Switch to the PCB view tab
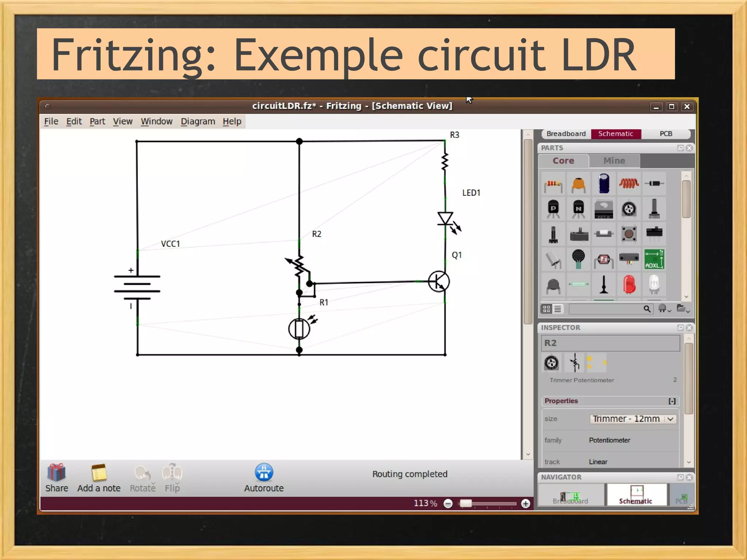 coord(666,134)
